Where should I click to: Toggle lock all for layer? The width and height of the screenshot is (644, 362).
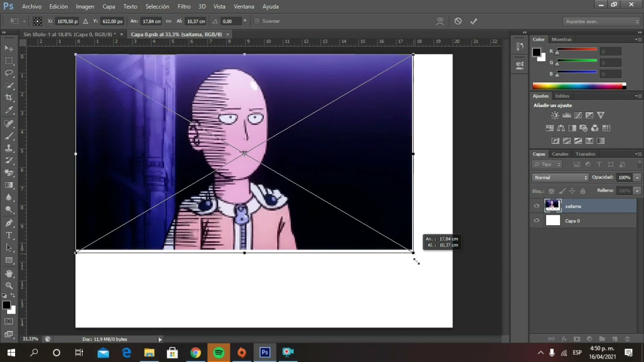tap(583, 191)
